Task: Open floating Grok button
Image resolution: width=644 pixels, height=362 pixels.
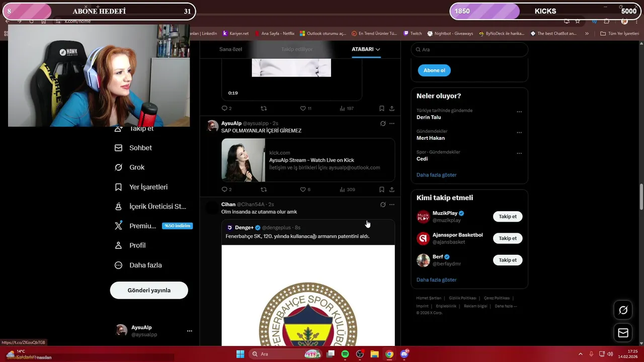Action: point(623,310)
